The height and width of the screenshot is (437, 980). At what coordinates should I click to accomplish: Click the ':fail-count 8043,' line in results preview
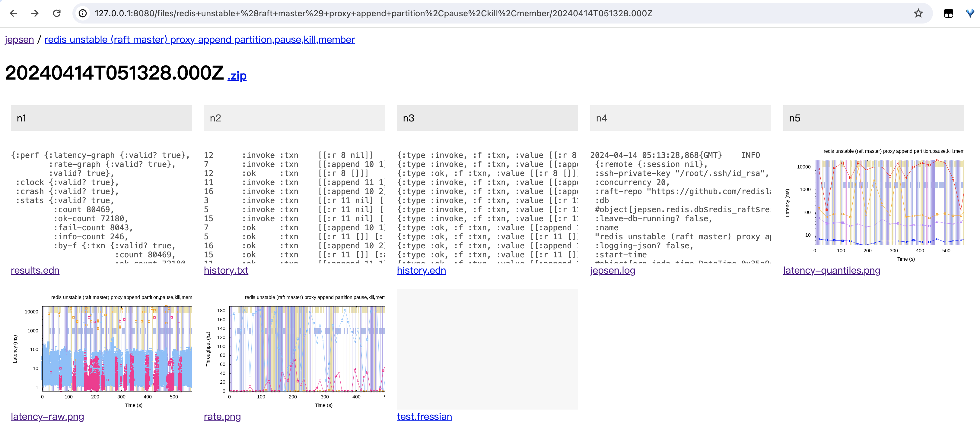click(x=93, y=228)
